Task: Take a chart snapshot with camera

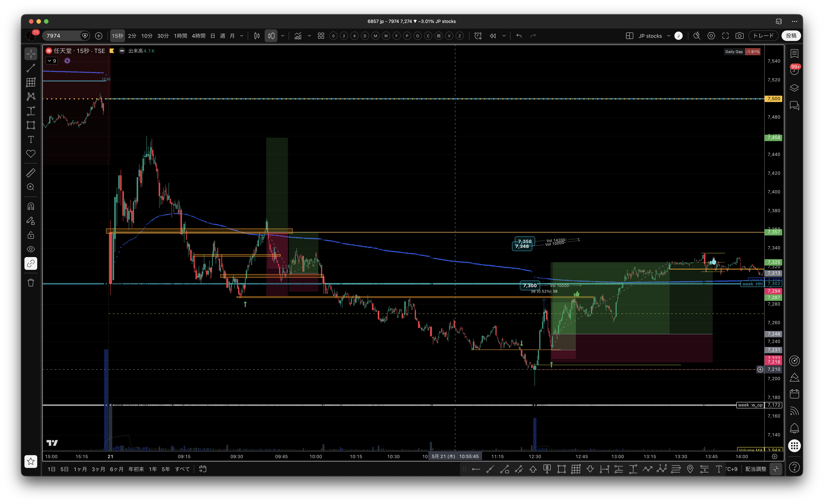Action: pyautogui.click(x=740, y=36)
